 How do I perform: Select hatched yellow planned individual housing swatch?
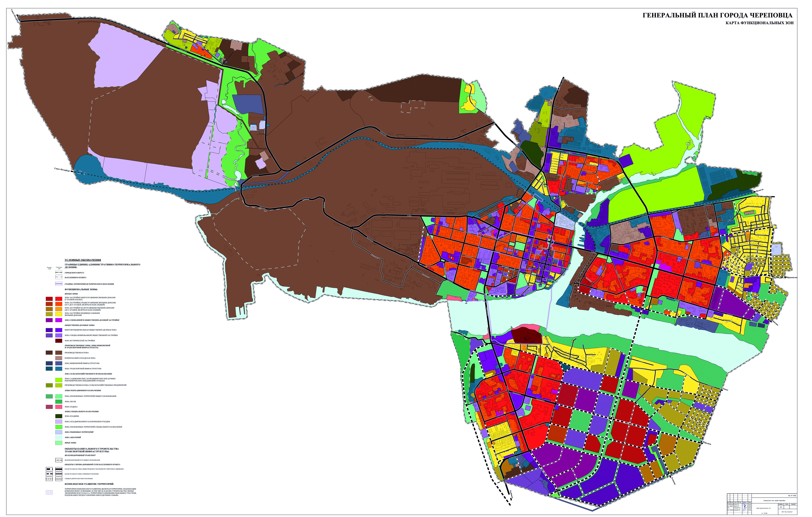pos(49,314)
